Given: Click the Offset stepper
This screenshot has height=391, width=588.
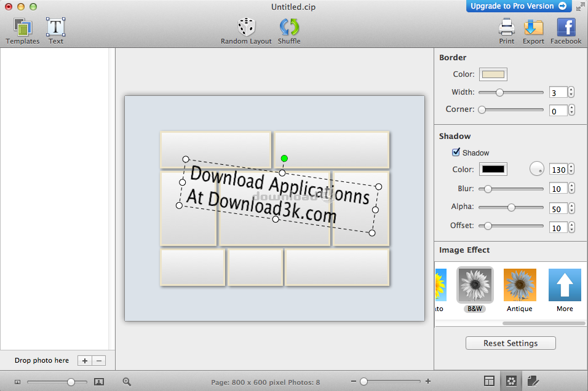Looking at the screenshot, I should tap(571, 227).
